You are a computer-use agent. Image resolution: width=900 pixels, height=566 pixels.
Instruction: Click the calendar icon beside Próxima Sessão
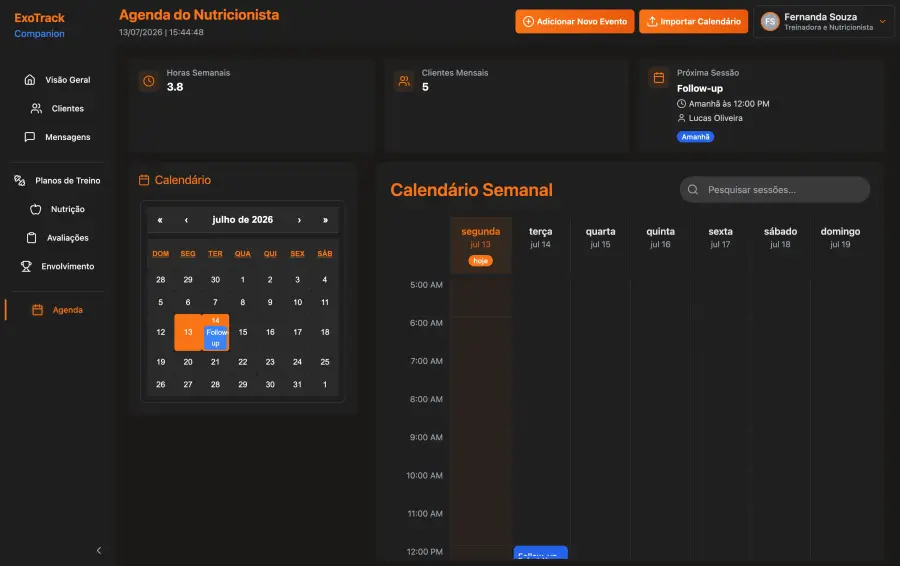[x=659, y=77]
